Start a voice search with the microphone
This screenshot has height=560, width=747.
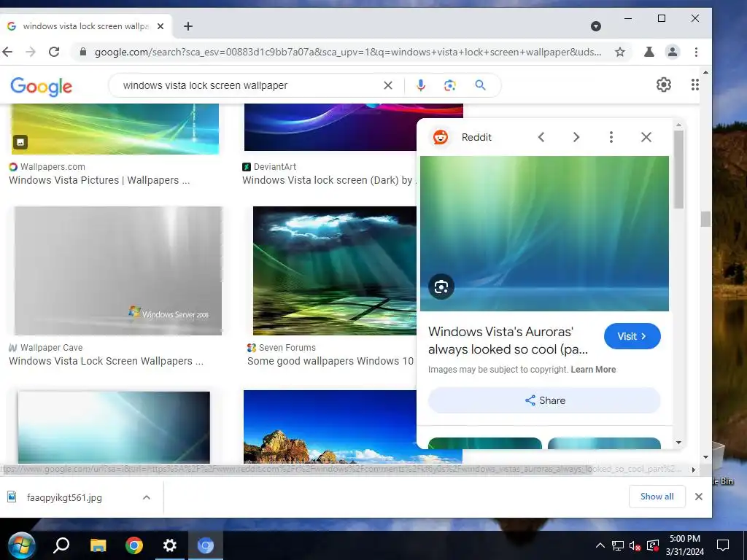point(421,85)
